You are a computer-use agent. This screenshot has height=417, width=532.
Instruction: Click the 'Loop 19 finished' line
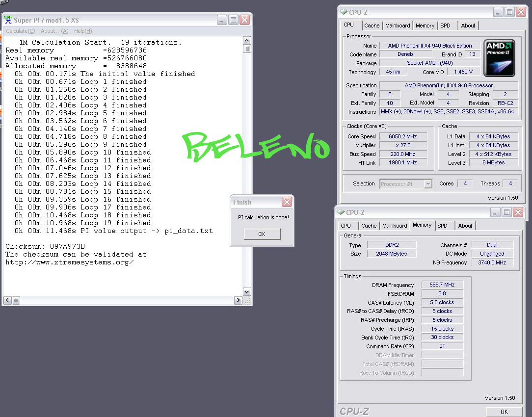[83, 223]
